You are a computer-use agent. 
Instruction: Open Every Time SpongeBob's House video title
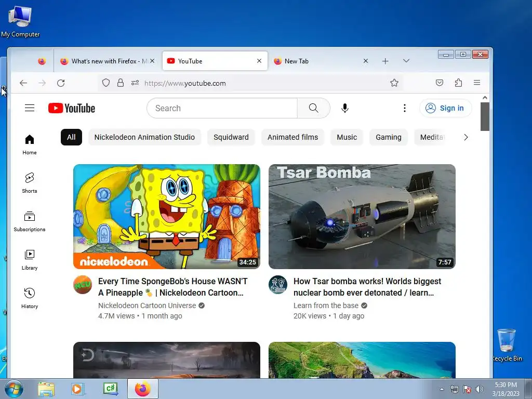coord(173,287)
